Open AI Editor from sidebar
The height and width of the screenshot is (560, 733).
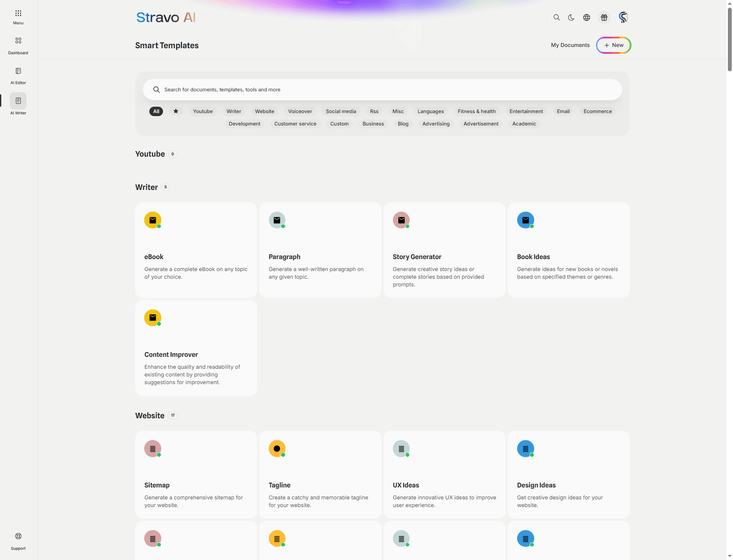18,71
